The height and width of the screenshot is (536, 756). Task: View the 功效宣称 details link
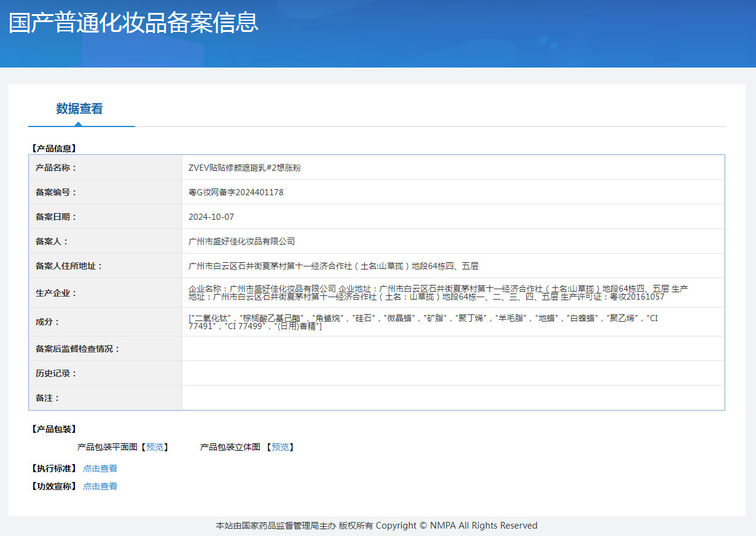(x=100, y=486)
